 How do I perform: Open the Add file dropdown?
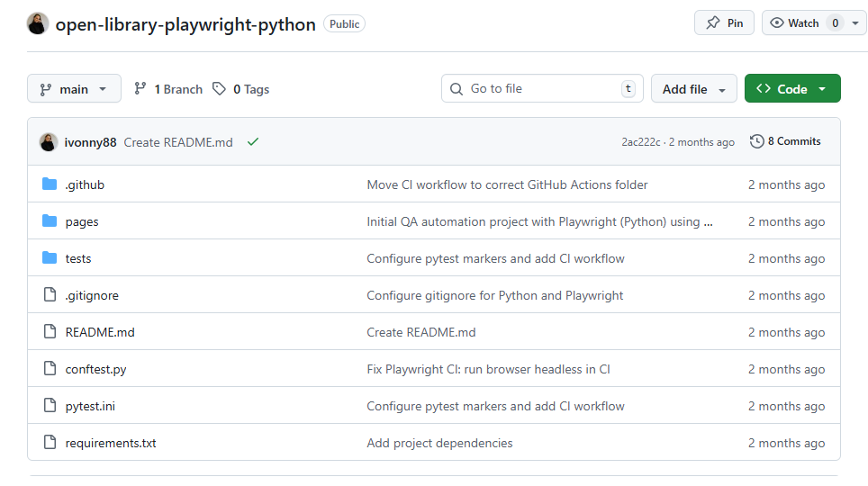[693, 88]
